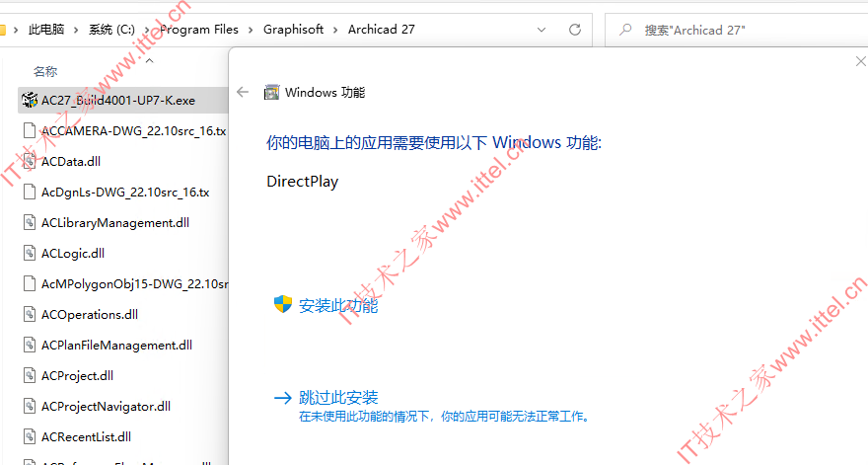This screenshot has height=465, width=868.
Task: Click the AcMPolygonObj15-DWG file icon
Action: pos(30,283)
